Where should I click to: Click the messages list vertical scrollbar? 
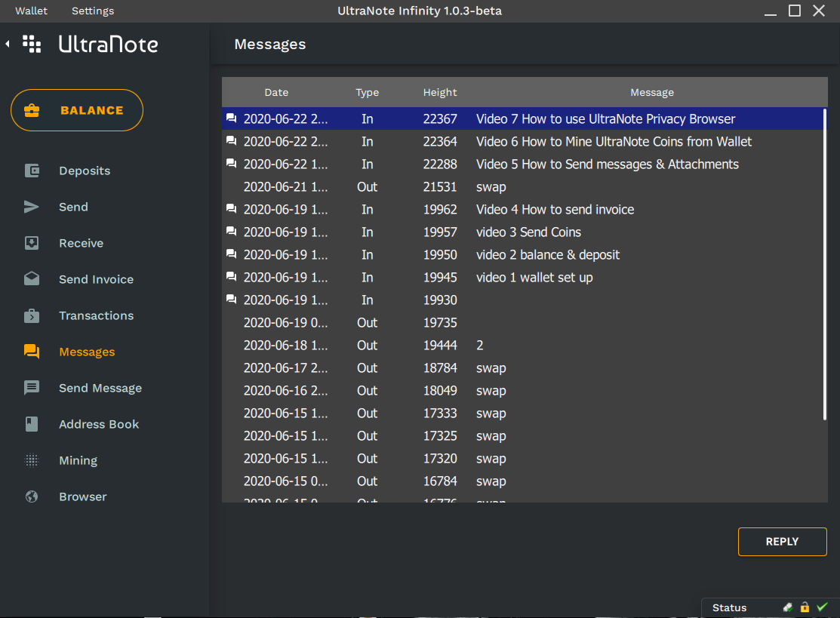click(824, 264)
